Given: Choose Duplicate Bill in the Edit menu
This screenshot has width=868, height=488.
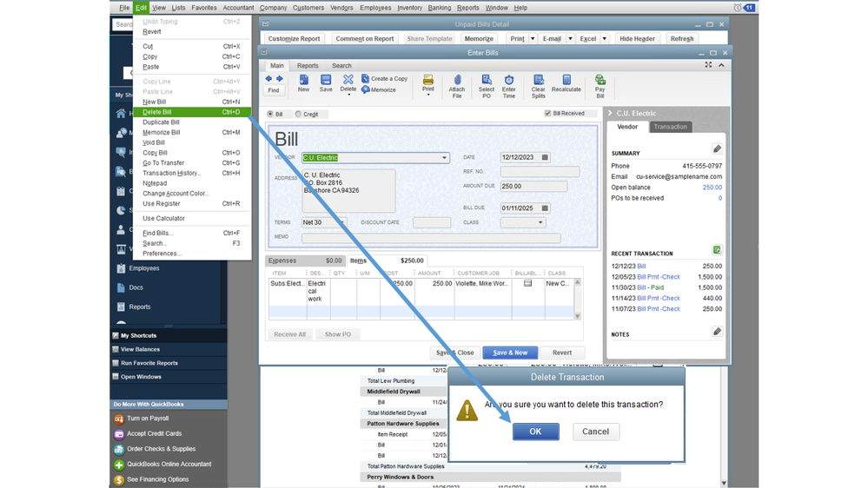Looking at the screenshot, I should [x=161, y=122].
